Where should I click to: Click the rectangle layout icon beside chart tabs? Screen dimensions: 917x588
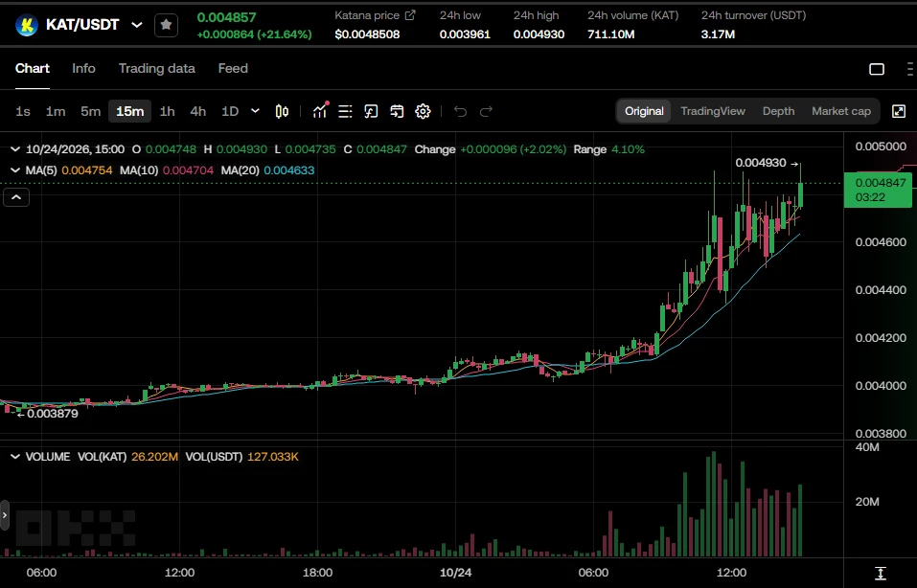pyautogui.click(x=877, y=69)
